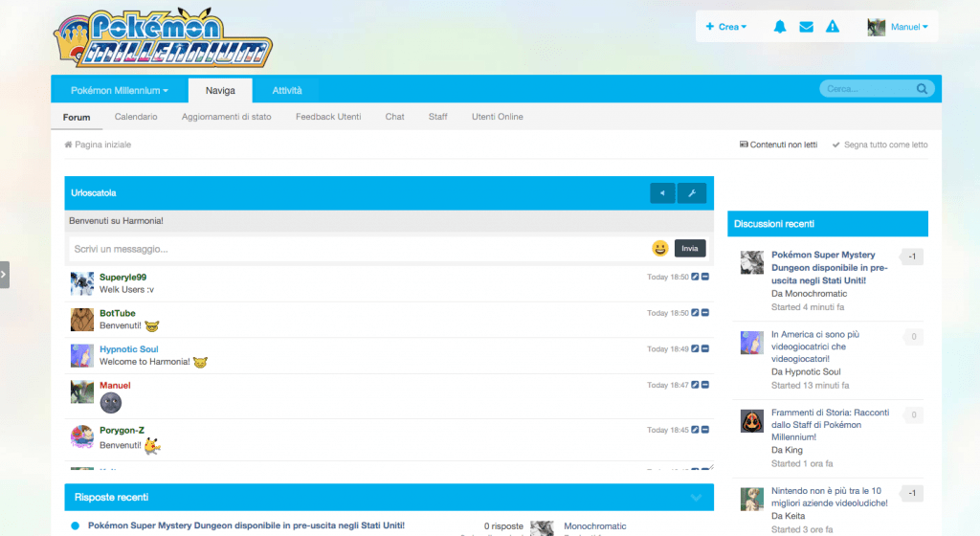The width and height of the screenshot is (980, 536).
Task: Edit Superyle99's shout message icon
Action: (695, 277)
